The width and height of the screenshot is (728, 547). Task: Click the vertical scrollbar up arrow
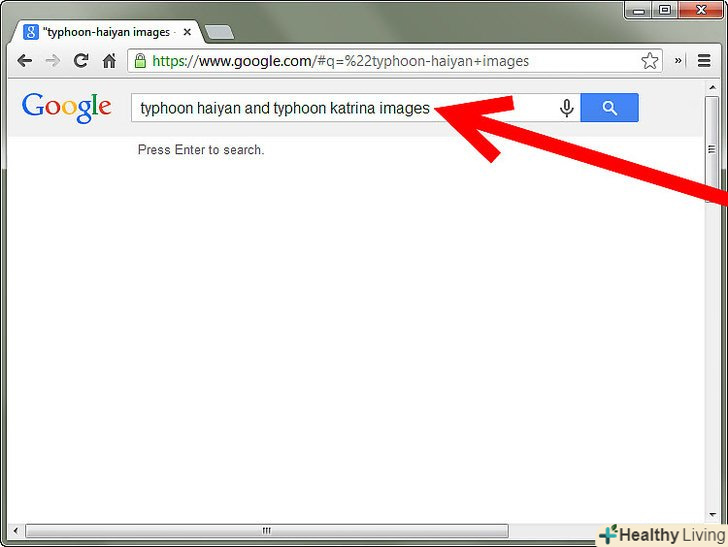point(712,87)
